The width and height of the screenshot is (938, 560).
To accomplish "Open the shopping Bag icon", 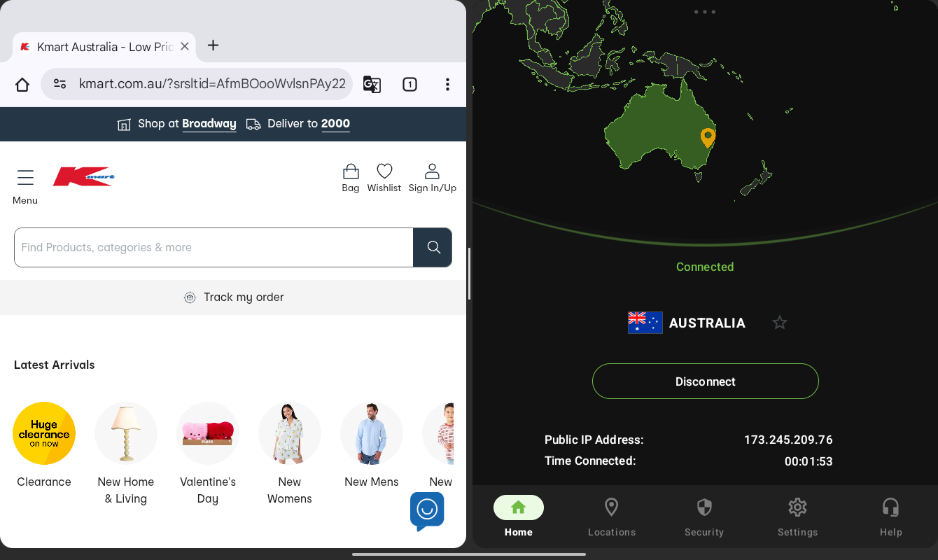I will click(351, 171).
